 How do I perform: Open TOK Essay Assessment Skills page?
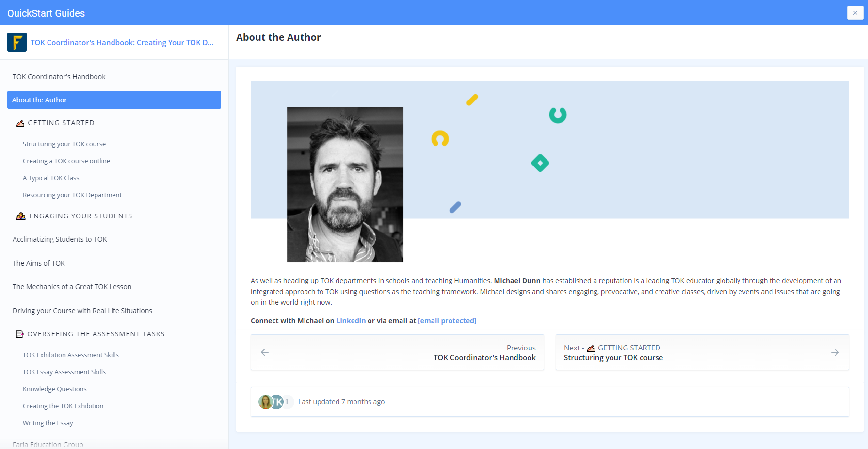(x=64, y=372)
